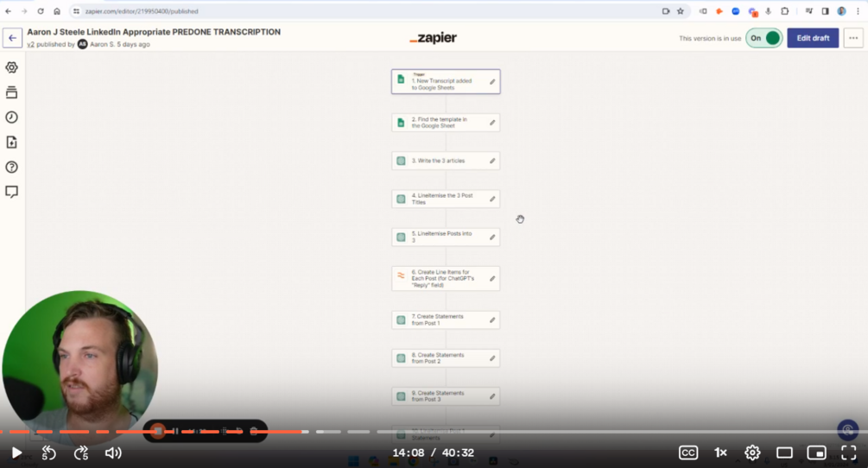Edit step 2 Find the template pencil icon
Screen dimensions: 868x468
[492, 123]
